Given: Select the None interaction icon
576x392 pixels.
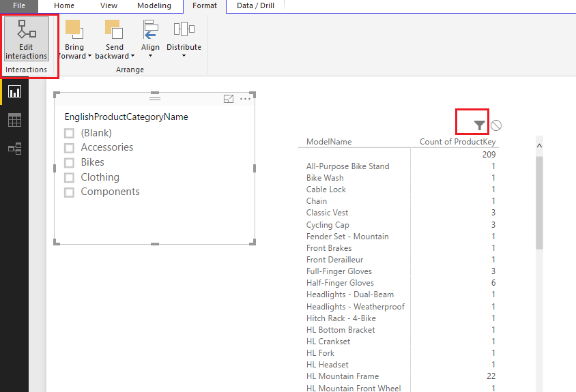Looking at the screenshot, I should [496, 125].
